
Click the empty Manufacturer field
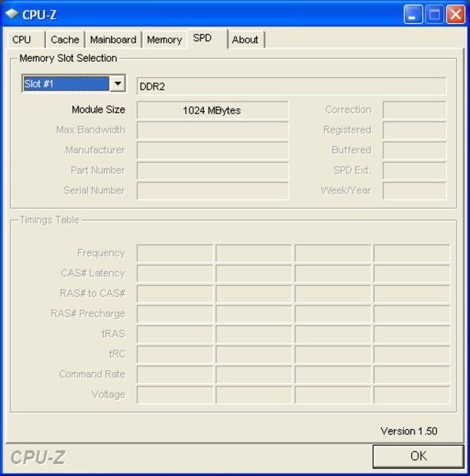coord(212,150)
